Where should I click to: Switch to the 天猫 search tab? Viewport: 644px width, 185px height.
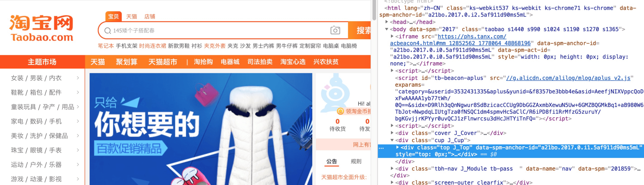(131, 16)
